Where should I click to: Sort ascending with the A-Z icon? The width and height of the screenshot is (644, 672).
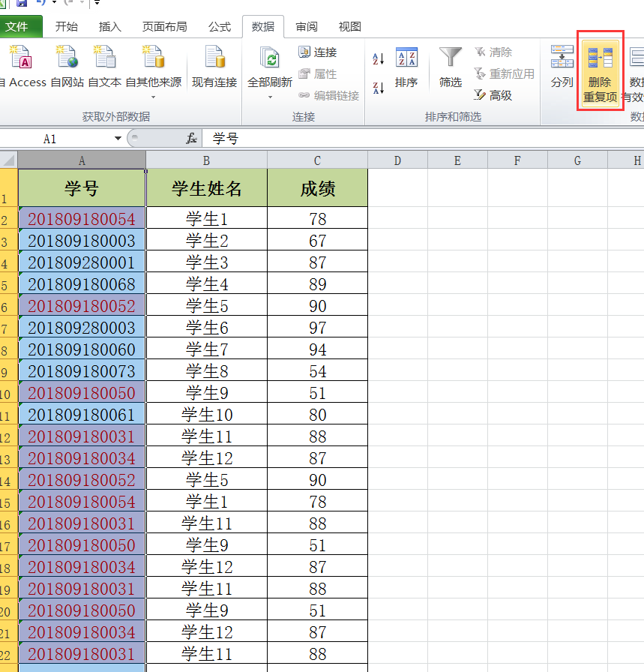pos(379,58)
